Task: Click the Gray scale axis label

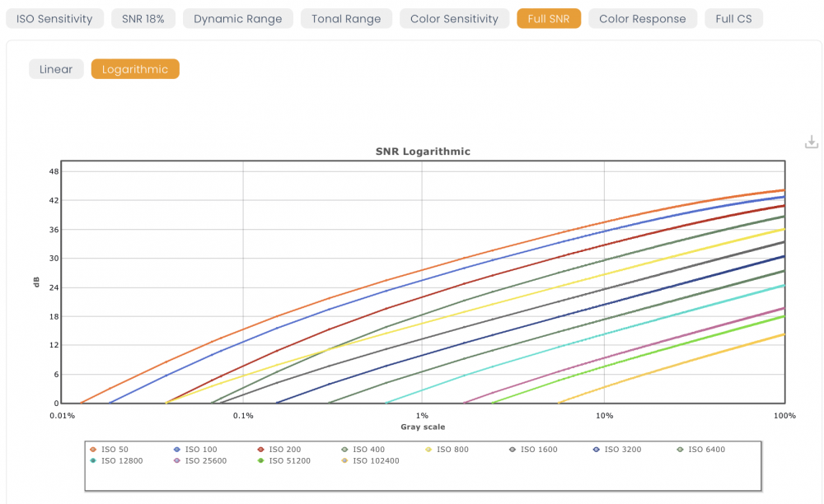Action: pos(423,427)
